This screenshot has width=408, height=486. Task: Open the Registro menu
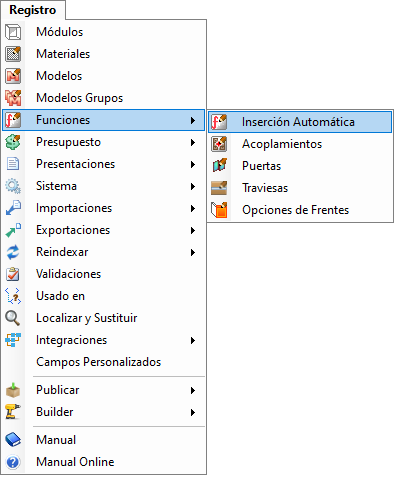coord(33,10)
